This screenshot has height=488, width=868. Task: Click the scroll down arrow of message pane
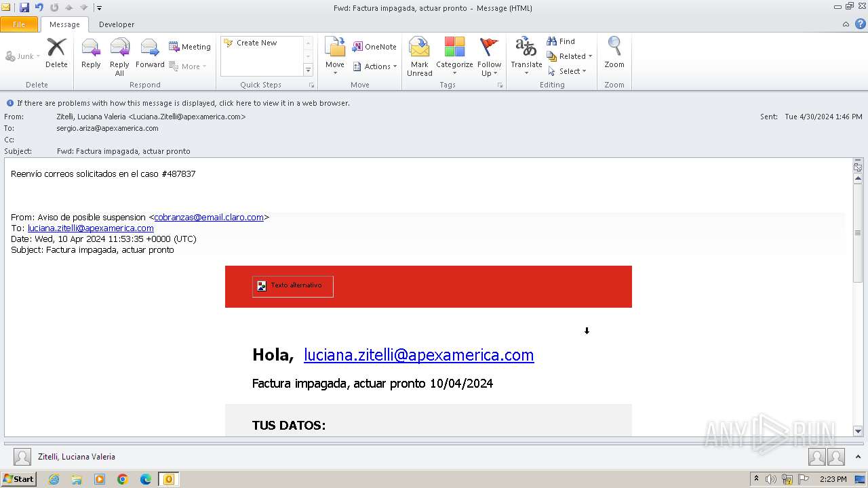pyautogui.click(x=858, y=430)
